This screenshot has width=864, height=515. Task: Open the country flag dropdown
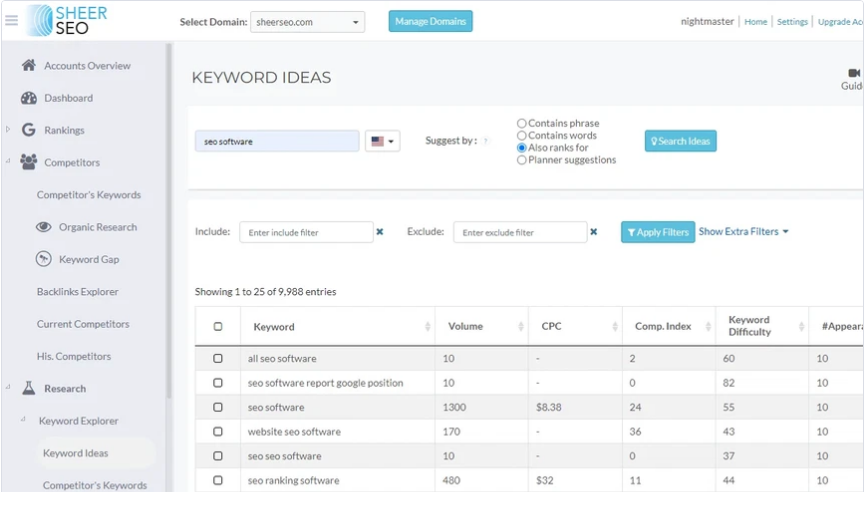tap(383, 142)
